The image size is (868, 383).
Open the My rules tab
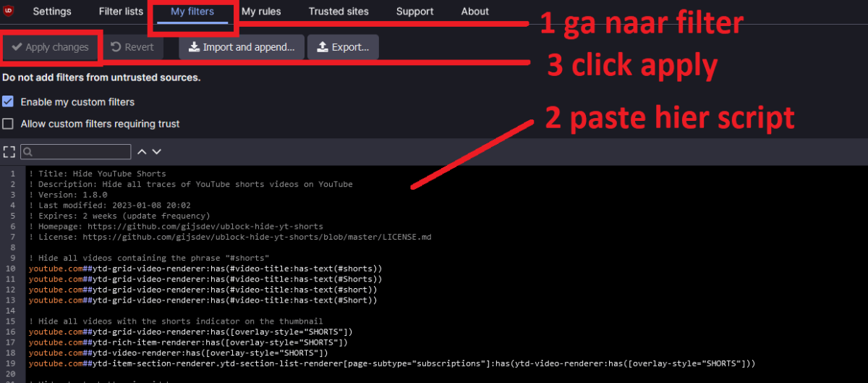[x=261, y=12]
